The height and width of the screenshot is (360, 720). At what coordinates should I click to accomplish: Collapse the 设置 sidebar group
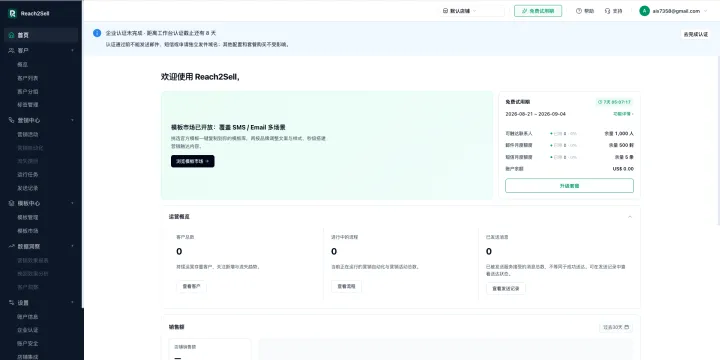coord(72,303)
